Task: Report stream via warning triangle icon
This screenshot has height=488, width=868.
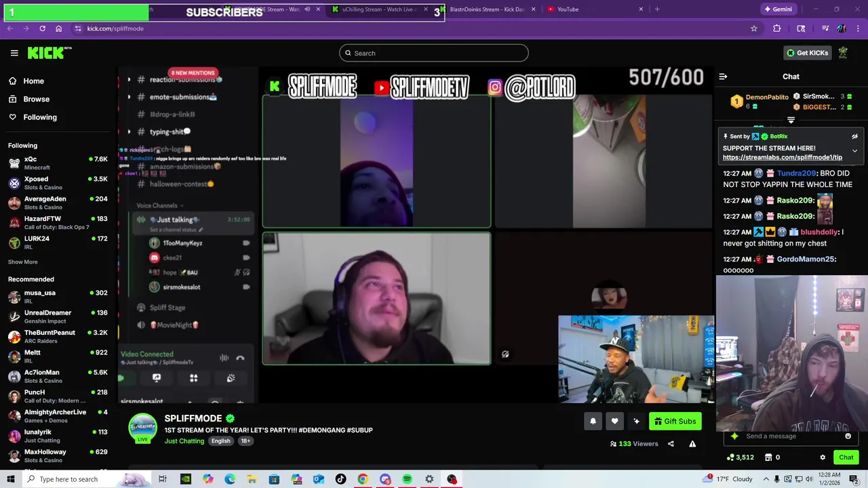Action: coord(692,444)
